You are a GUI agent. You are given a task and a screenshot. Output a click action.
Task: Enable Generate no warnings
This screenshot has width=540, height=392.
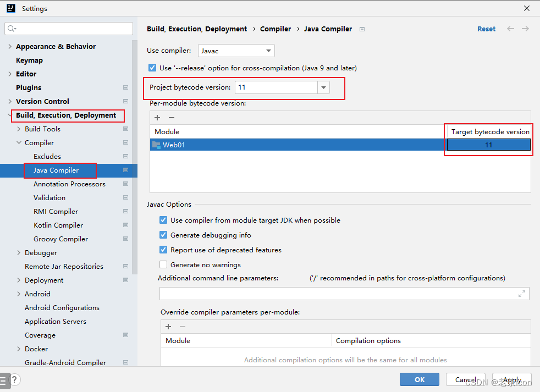coord(163,264)
